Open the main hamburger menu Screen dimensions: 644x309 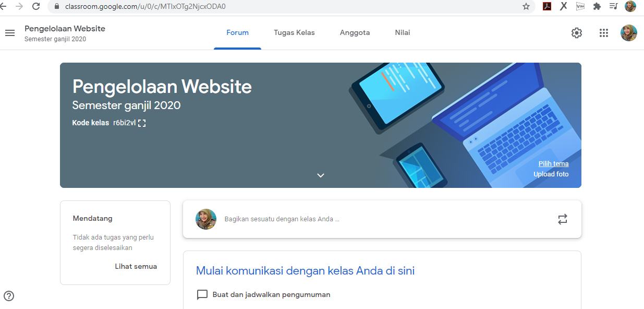point(10,33)
